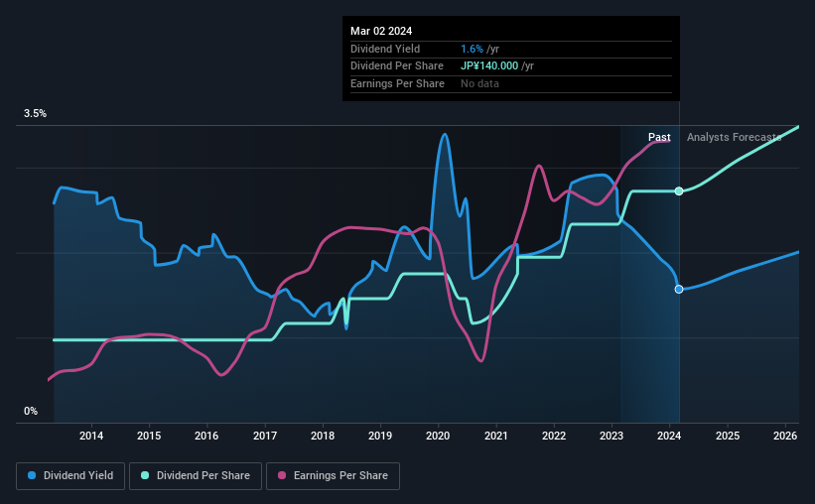Toggle the Dividend Per Share legend button
Viewport: 815px width, 504px height.
pyautogui.click(x=196, y=476)
